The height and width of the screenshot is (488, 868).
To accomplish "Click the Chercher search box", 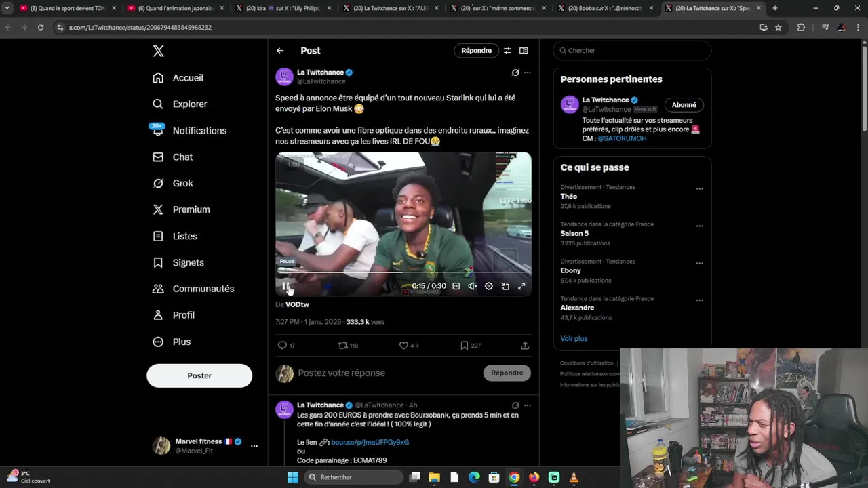I will 632,51.
